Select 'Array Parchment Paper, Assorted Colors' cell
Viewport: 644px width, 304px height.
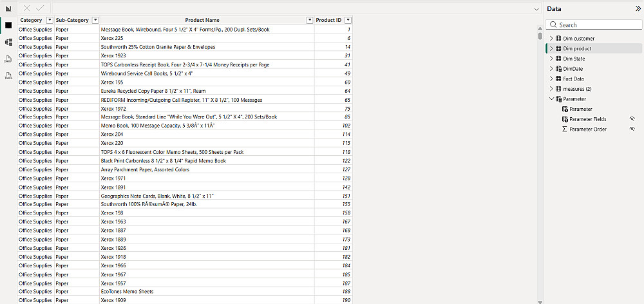[207, 169]
